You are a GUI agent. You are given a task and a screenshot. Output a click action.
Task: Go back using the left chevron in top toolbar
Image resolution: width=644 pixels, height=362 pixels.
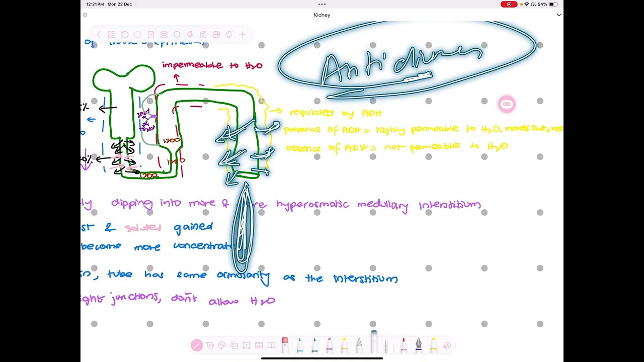[x=99, y=35]
